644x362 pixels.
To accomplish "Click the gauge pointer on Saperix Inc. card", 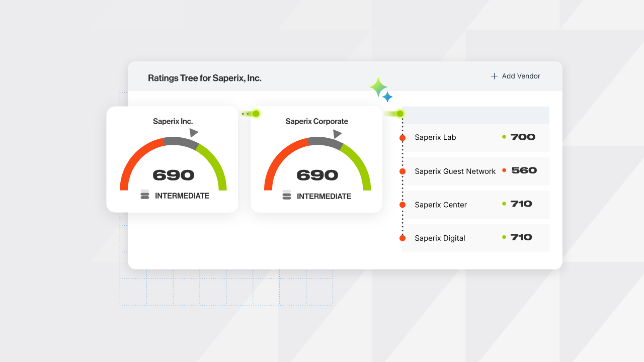I will 194,133.
